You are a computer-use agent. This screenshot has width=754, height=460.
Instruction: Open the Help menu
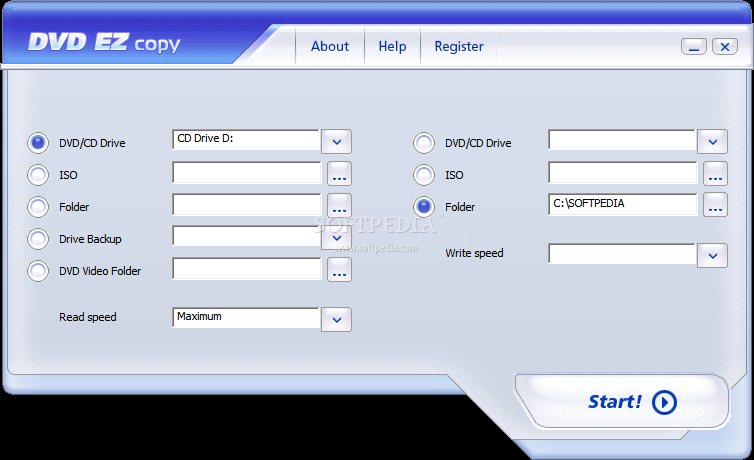392,46
